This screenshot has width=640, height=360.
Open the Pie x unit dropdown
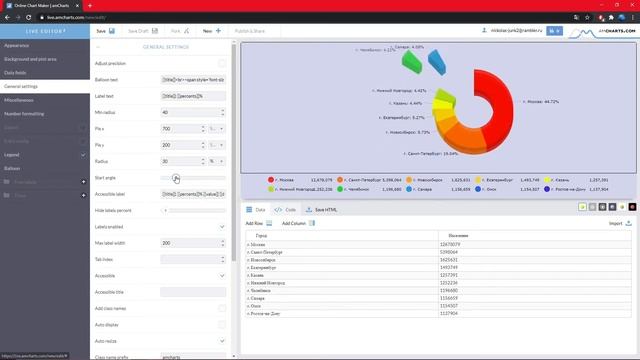tap(217, 129)
